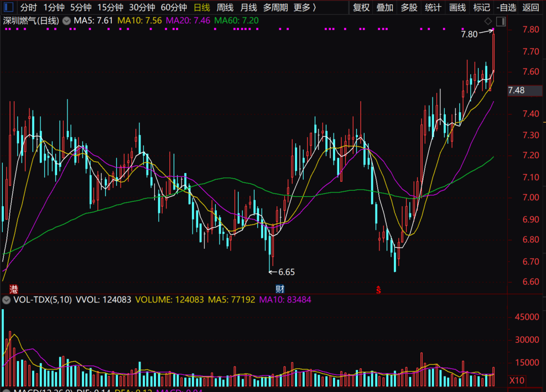Click the 返回 back button
The height and width of the screenshot is (392, 546).
(531, 7)
